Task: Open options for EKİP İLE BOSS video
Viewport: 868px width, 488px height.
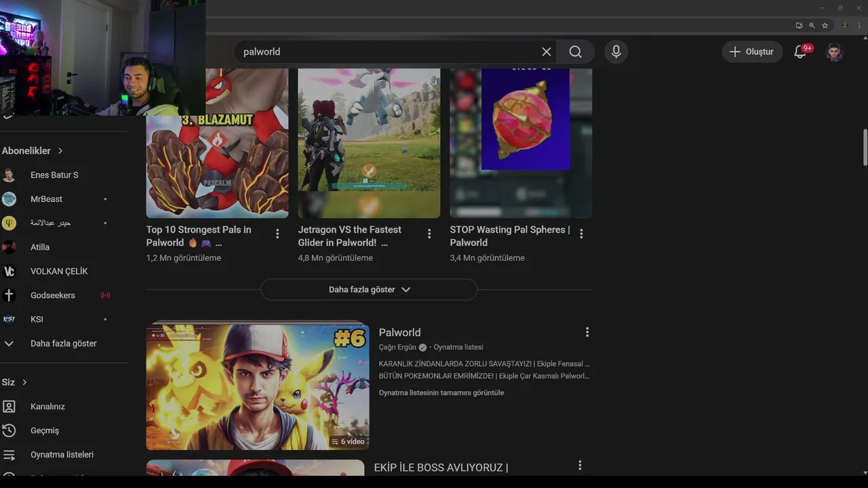Action: click(580, 466)
